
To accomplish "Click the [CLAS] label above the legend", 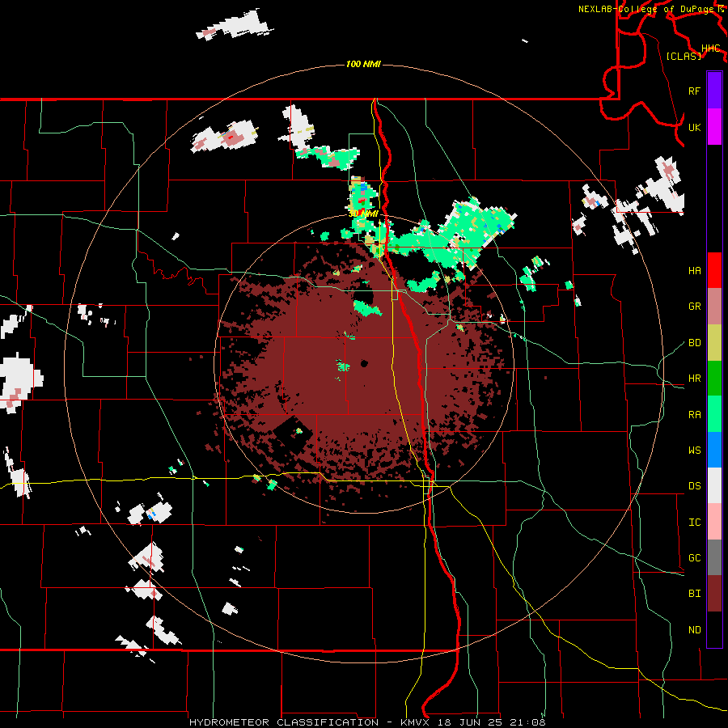I will tap(684, 56).
